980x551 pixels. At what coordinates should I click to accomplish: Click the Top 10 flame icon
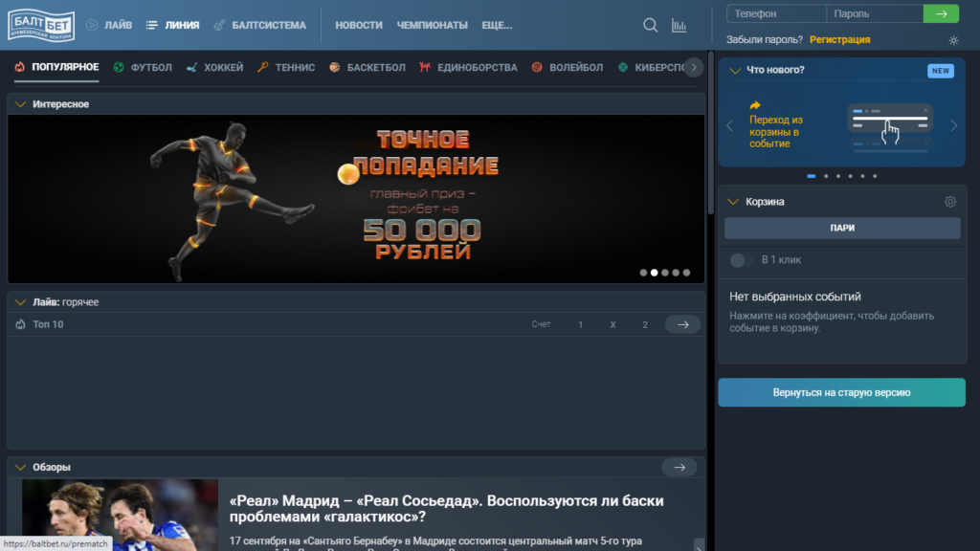[x=21, y=324]
